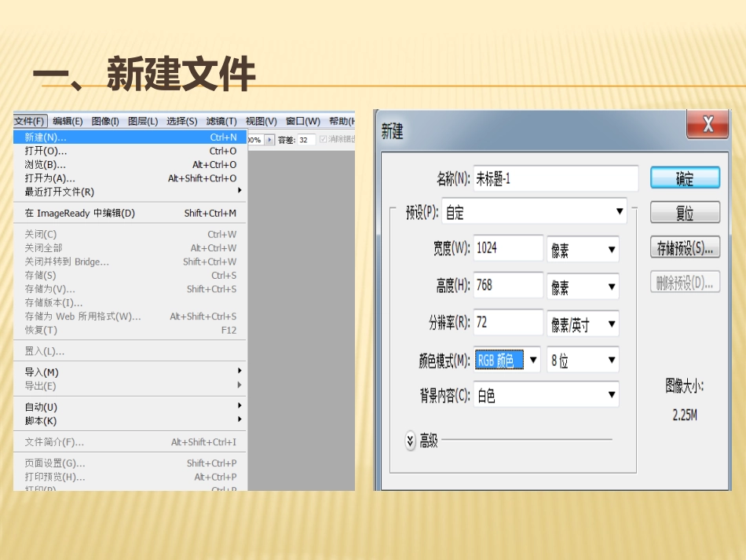Screen dimensions: 746x560
Task: Click 页面设置(G)... menu entry
Action: 130,463
